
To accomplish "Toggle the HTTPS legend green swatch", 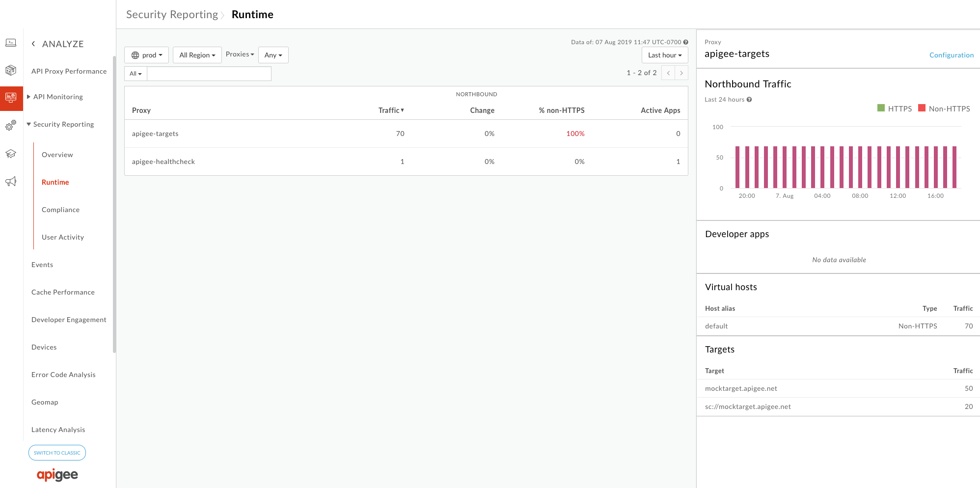I will [x=881, y=108].
